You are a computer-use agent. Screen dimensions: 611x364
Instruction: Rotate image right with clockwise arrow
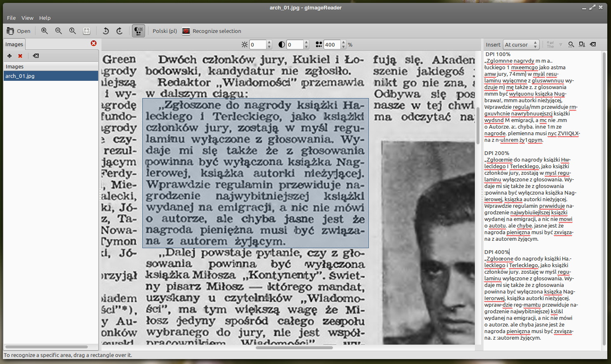(x=120, y=31)
